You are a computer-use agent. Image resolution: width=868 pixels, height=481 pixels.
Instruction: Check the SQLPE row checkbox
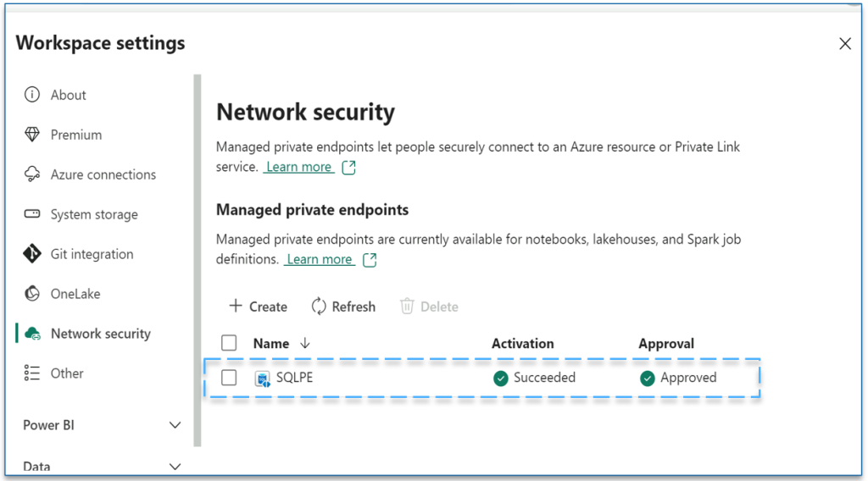229,378
